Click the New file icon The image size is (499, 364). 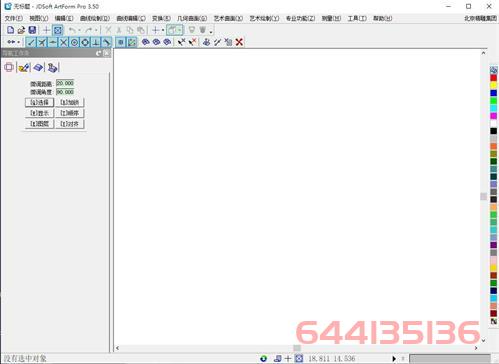tap(10, 30)
